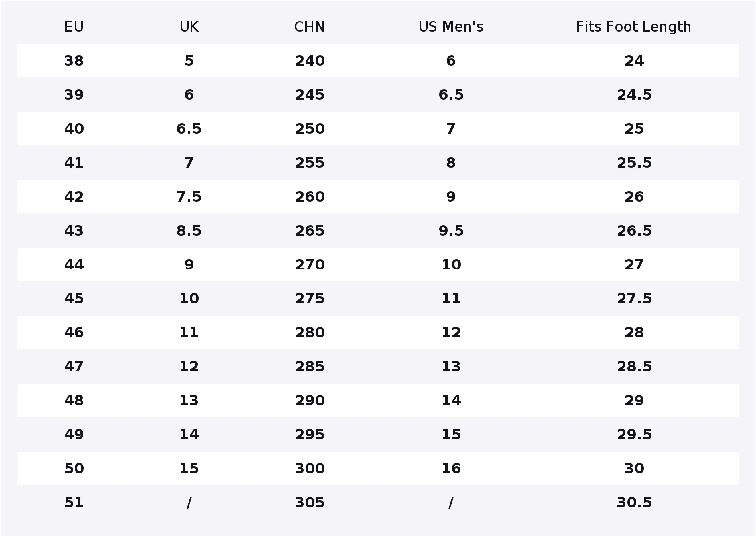
Task: Click UK size 8.5 cell
Action: pyautogui.click(x=189, y=231)
